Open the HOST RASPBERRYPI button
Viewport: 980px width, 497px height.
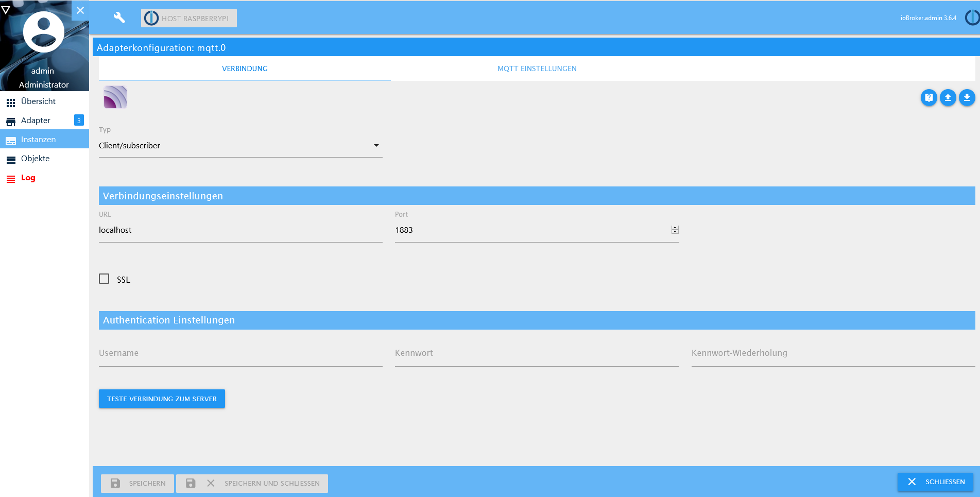click(189, 18)
